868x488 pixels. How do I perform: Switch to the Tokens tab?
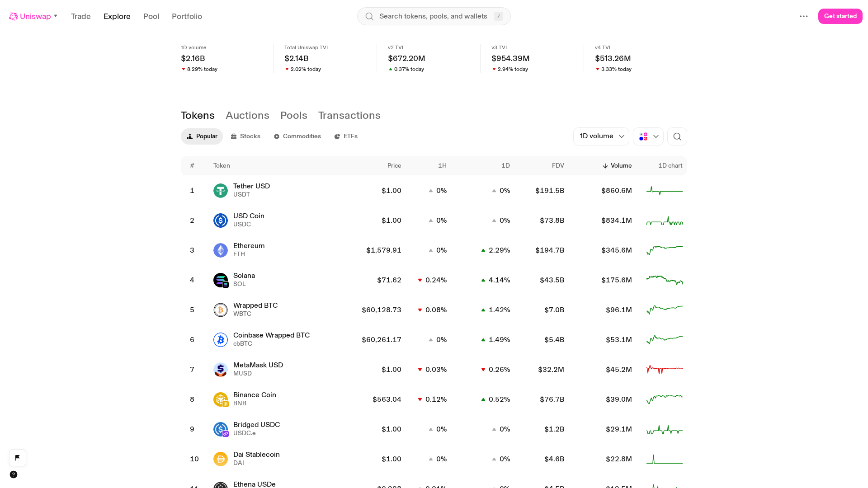pyautogui.click(x=198, y=115)
